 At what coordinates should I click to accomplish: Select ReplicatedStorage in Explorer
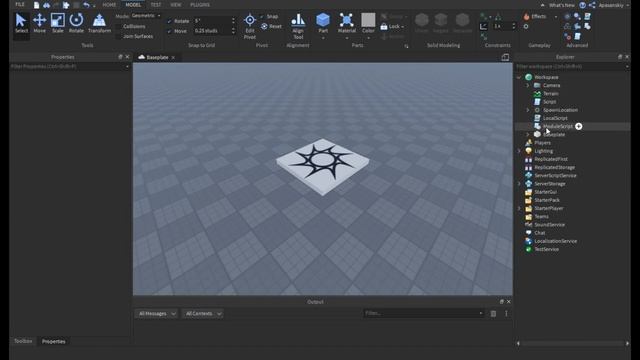pos(554,167)
